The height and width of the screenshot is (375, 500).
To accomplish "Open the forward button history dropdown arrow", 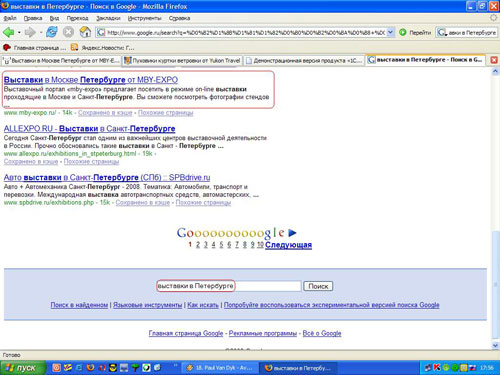I will tap(41, 32).
